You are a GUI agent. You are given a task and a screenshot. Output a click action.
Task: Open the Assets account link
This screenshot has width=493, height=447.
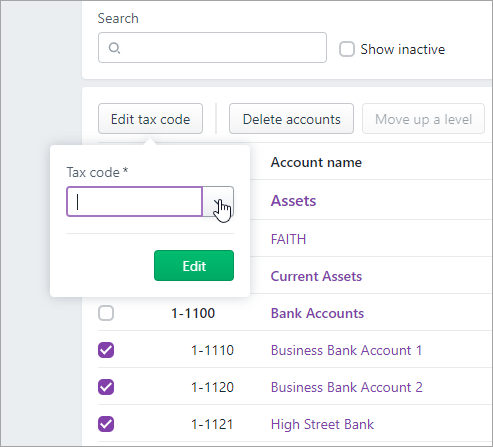point(293,201)
